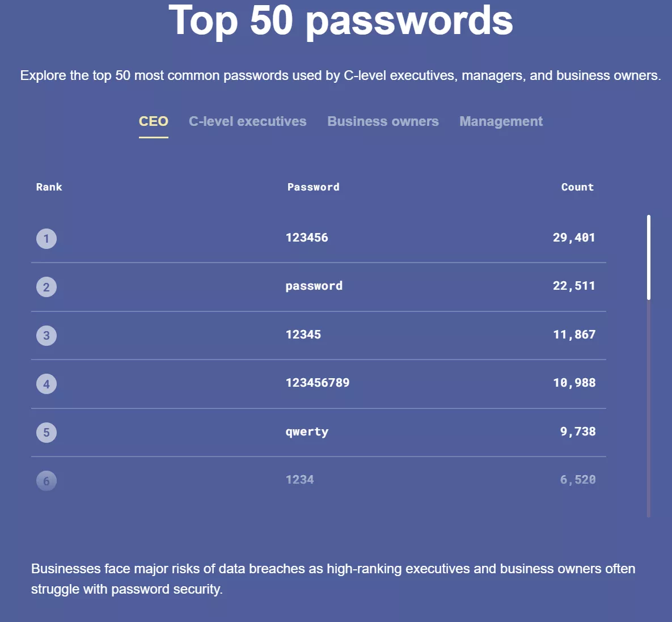Click the Rank column header
The height and width of the screenshot is (622, 672).
[49, 187]
